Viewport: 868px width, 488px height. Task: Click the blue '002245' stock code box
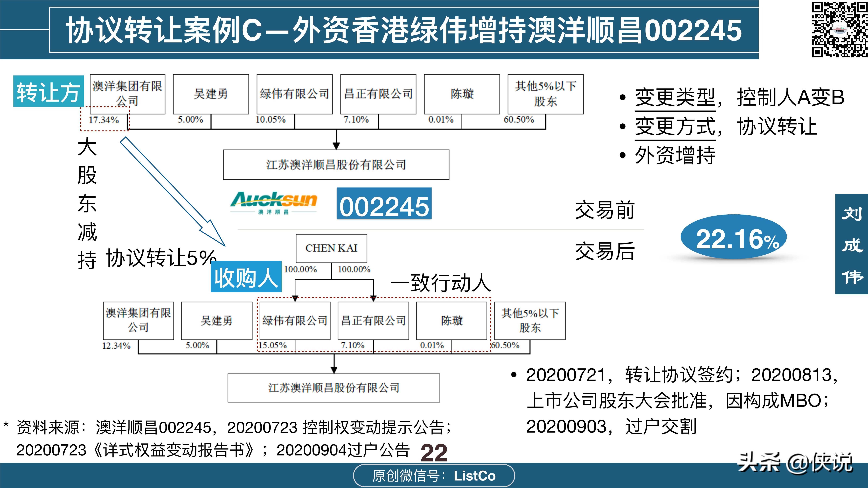[384, 203]
